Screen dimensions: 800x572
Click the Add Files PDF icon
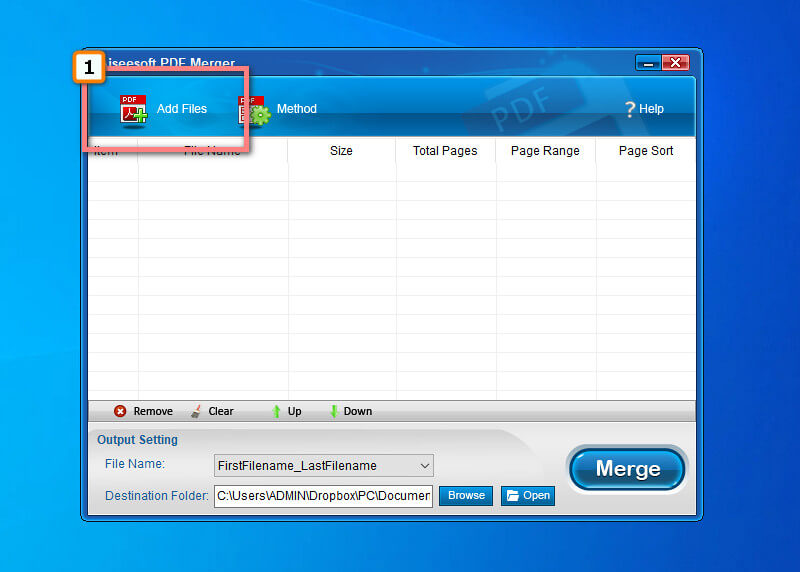(133, 109)
